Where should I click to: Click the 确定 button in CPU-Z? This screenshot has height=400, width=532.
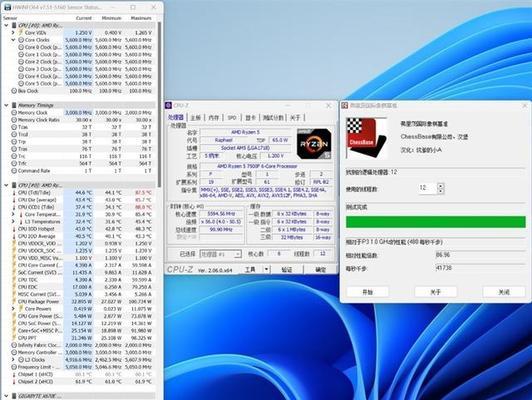321,269
